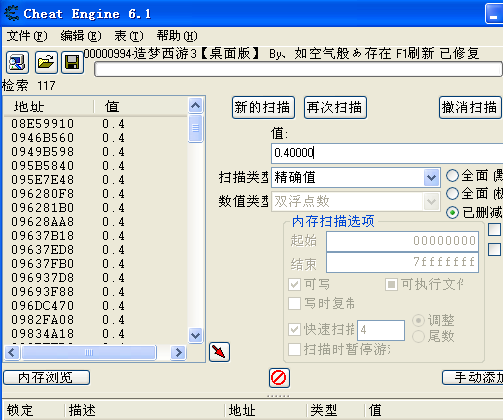
Task: Click the red arrow add-address icon
Action: pos(219,352)
